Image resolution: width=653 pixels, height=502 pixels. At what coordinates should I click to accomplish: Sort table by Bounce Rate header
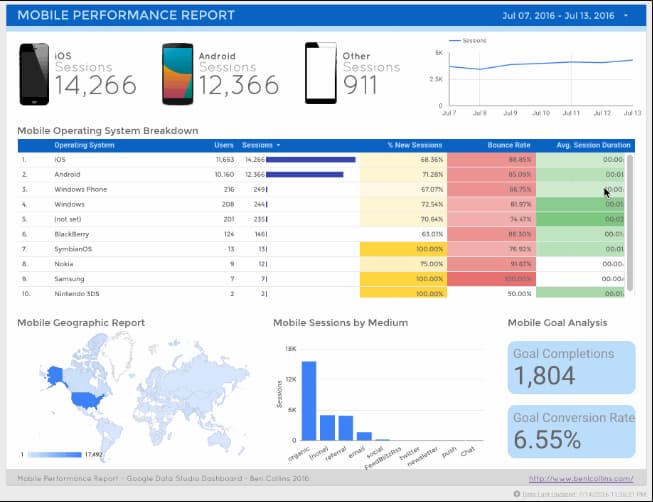[x=507, y=146]
